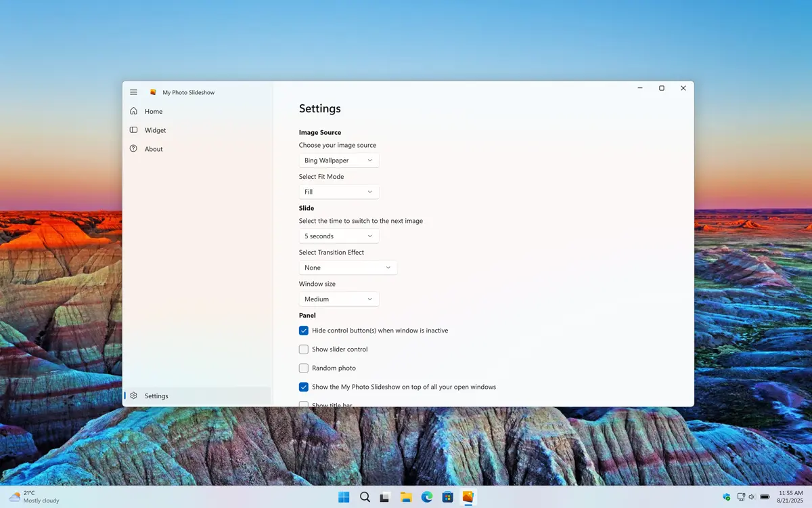Disable Show My Photo Slideshow on top
This screenshot has width=812, height=508.
click(304, 387)
